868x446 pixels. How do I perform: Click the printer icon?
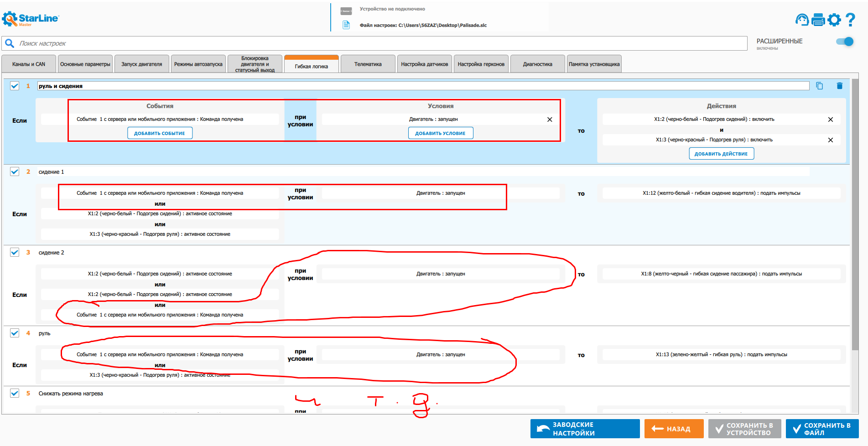818,20
